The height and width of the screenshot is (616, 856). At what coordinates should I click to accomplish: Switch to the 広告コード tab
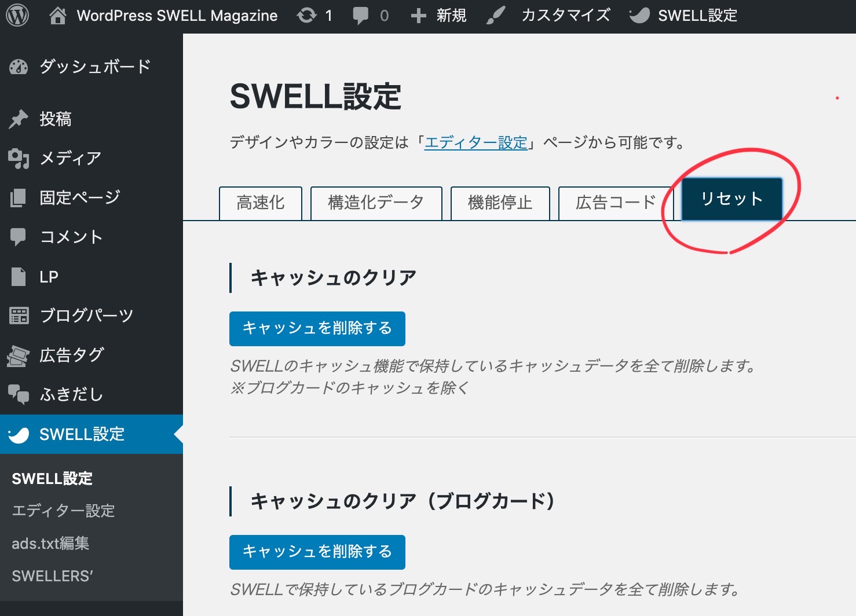tap(616, 203)
